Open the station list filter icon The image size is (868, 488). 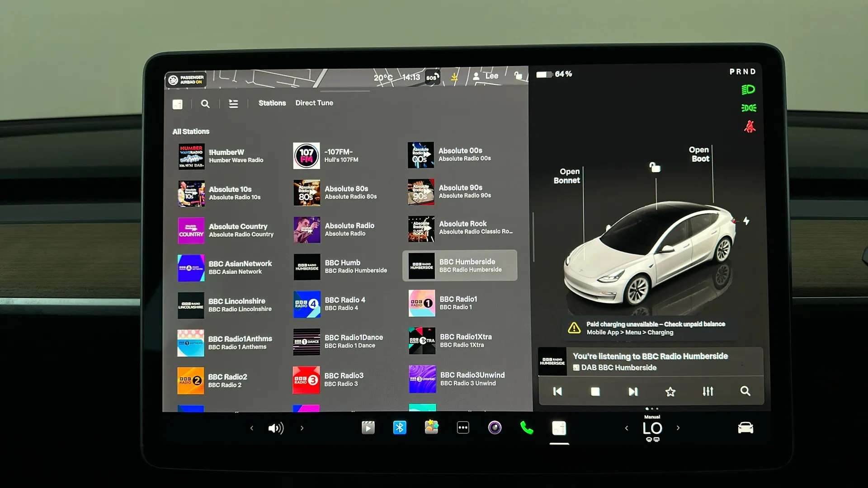coord(233,104)
